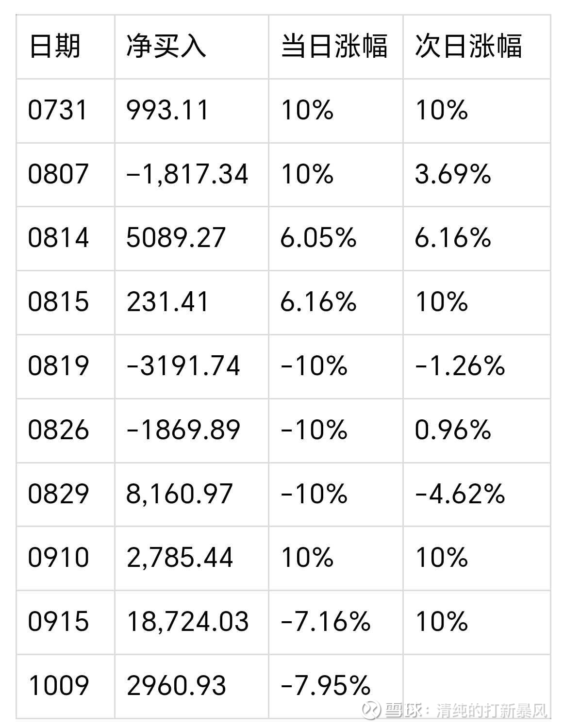Select the 1009 date cell

coord(58,686)
